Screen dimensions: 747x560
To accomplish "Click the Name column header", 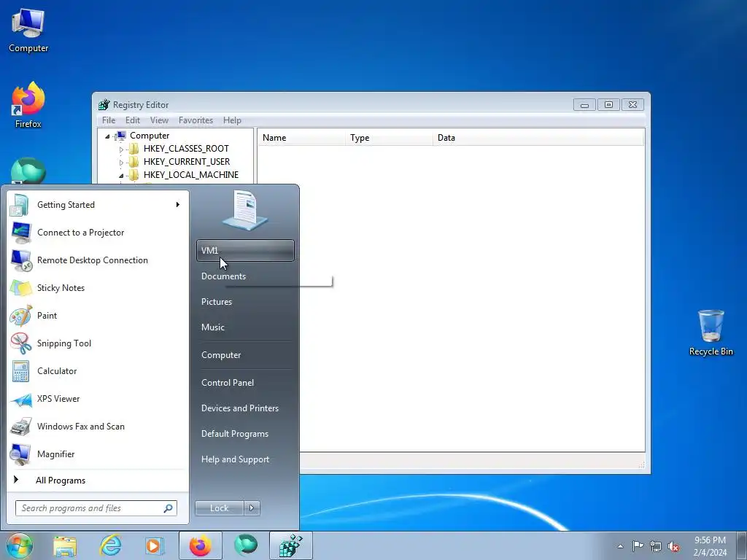I will tap(301, 138).
